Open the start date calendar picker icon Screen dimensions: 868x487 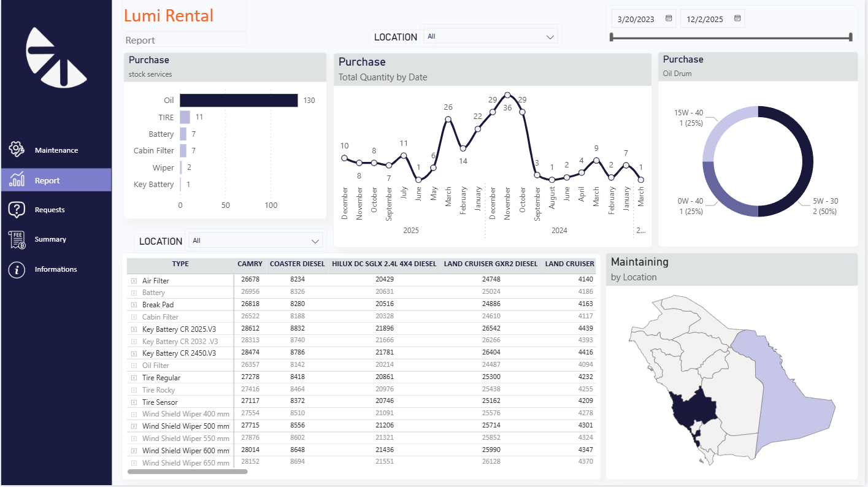tap(669, 18)
